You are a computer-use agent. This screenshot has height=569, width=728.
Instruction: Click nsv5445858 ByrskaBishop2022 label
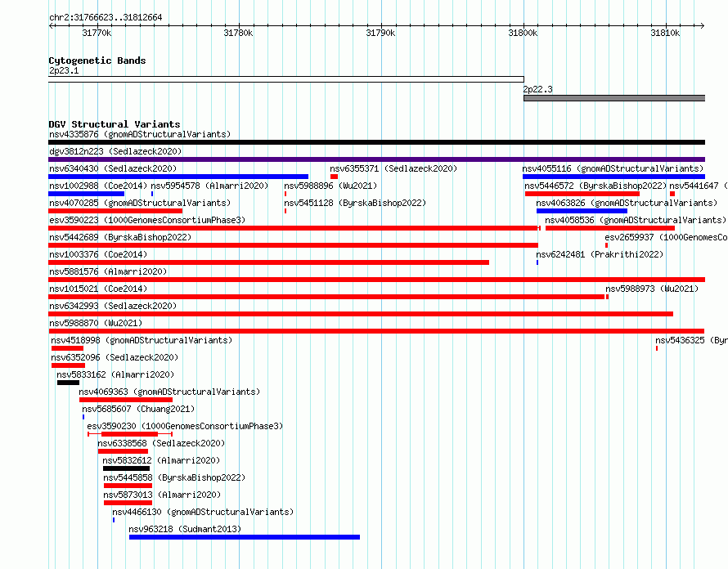(174, 477)
